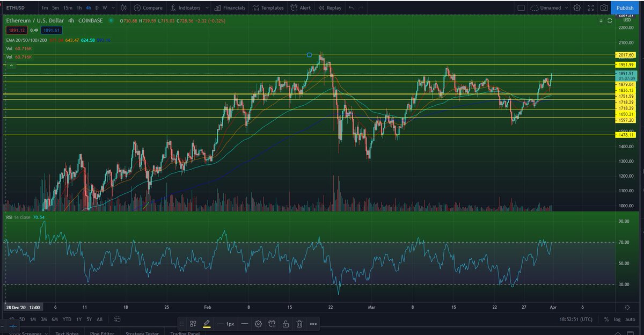Click the market status dot beside COINBASE
Screen dimensions: 644x335
[x=111, y=20]
